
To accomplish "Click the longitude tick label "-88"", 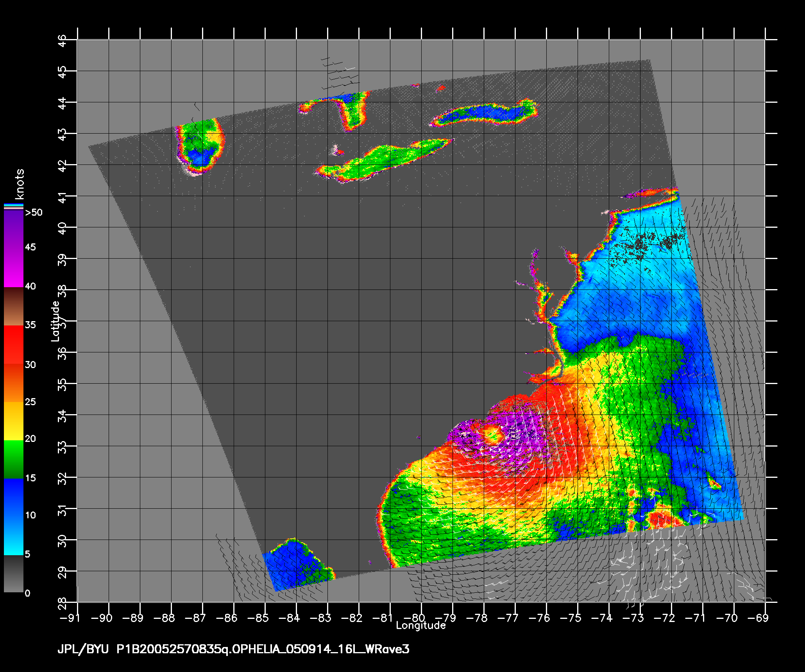I will point(165,618).
